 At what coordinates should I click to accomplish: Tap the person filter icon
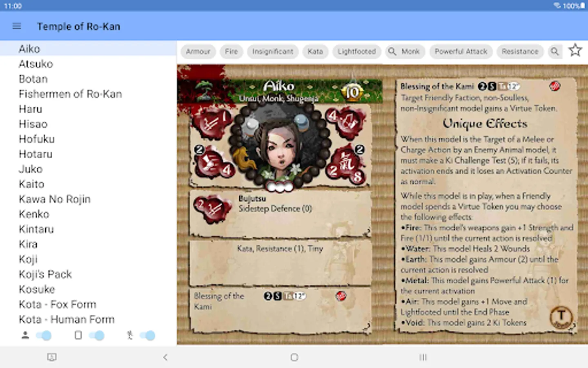click(x=25, y=335)
